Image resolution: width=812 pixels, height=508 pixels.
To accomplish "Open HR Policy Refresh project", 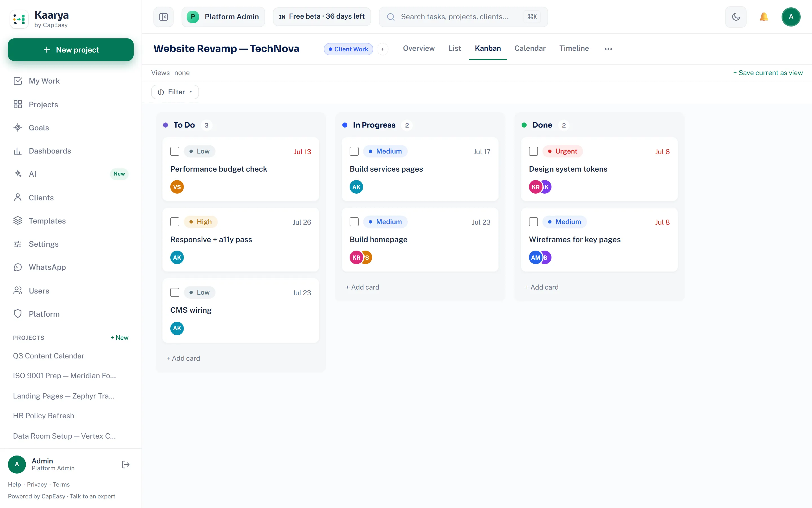I will [44, 416].
